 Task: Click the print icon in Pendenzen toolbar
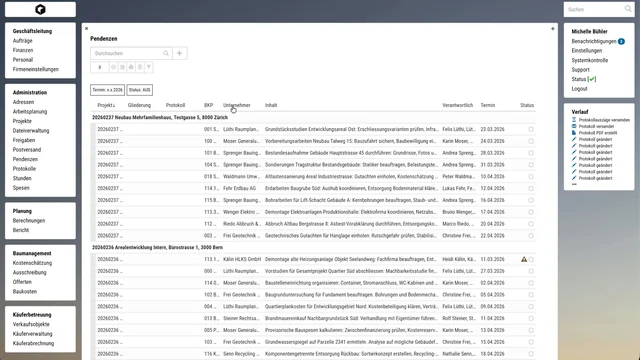(x=131, y=67)
